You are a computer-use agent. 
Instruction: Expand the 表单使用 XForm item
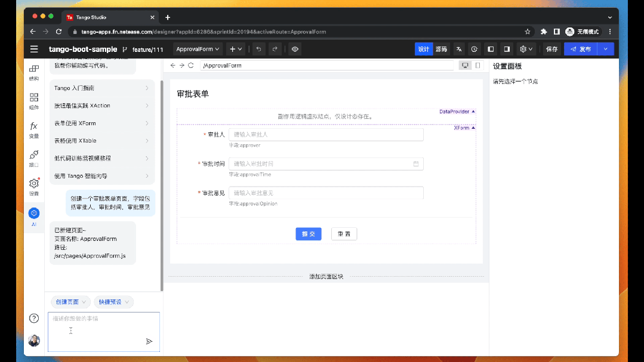click(101, 123)
